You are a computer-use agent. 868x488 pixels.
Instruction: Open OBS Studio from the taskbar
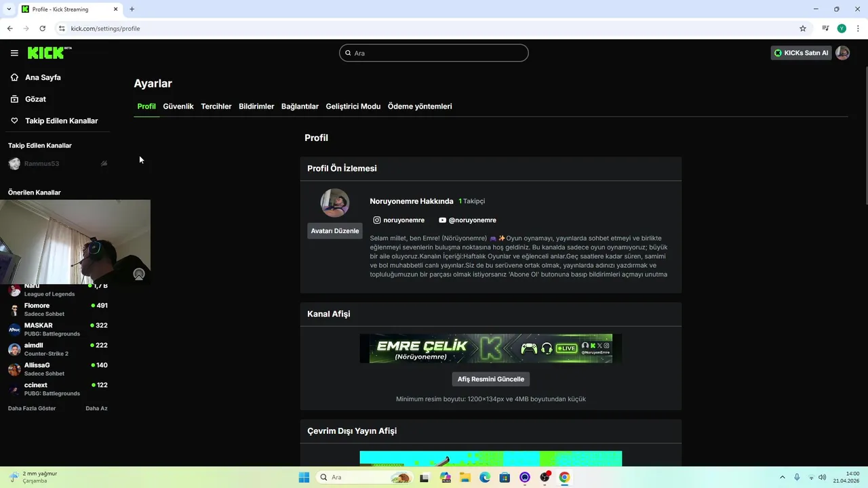coord(545,477)
